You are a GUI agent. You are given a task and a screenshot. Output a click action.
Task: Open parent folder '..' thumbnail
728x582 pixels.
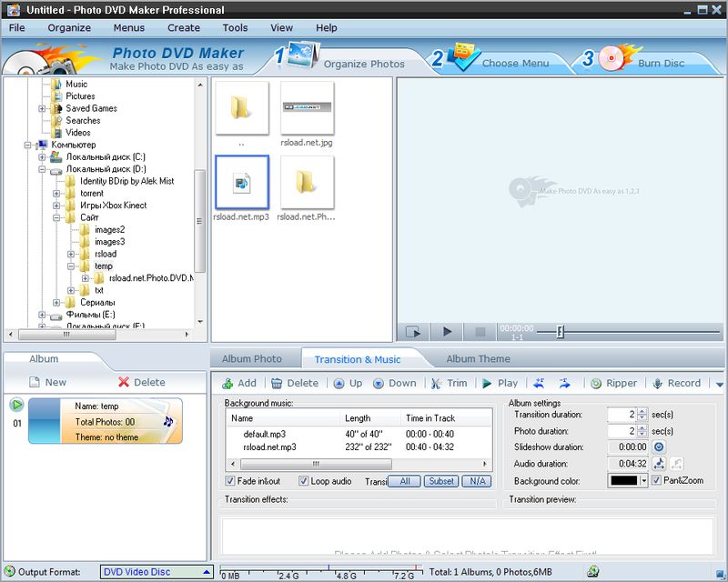coord(242,107)
